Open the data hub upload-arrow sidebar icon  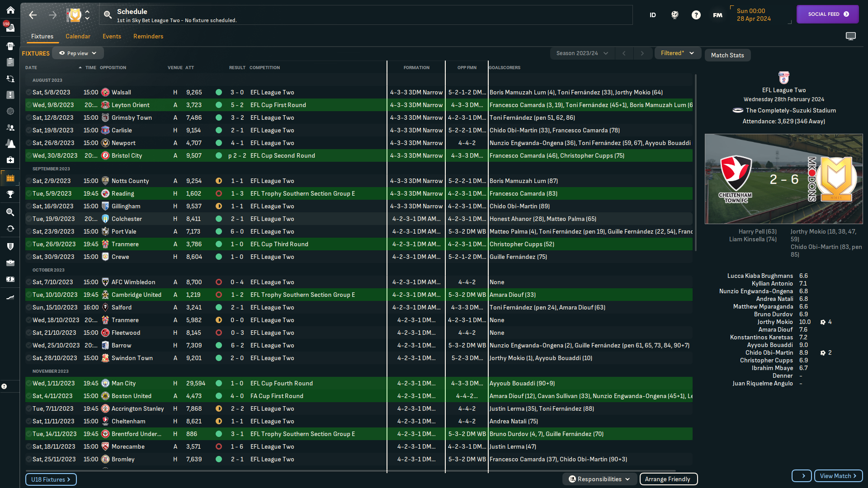10,95
